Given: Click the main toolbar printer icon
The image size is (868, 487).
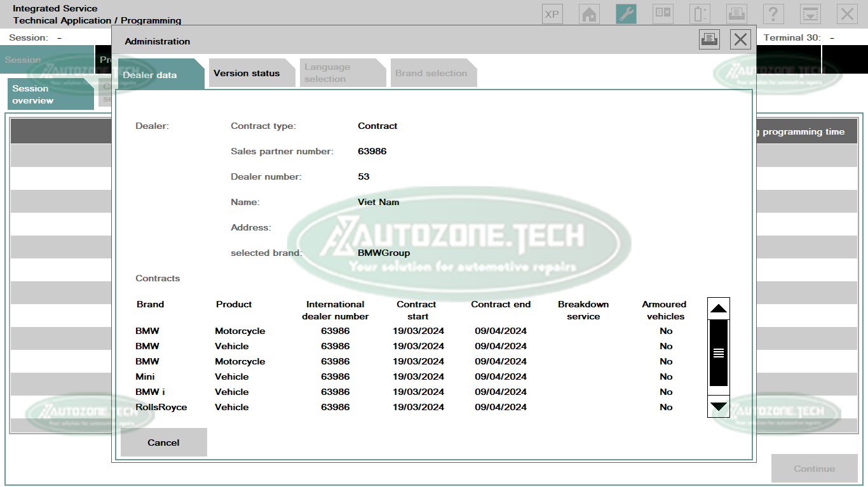Looking at the screenshot, I should click(x=736, y=14).
